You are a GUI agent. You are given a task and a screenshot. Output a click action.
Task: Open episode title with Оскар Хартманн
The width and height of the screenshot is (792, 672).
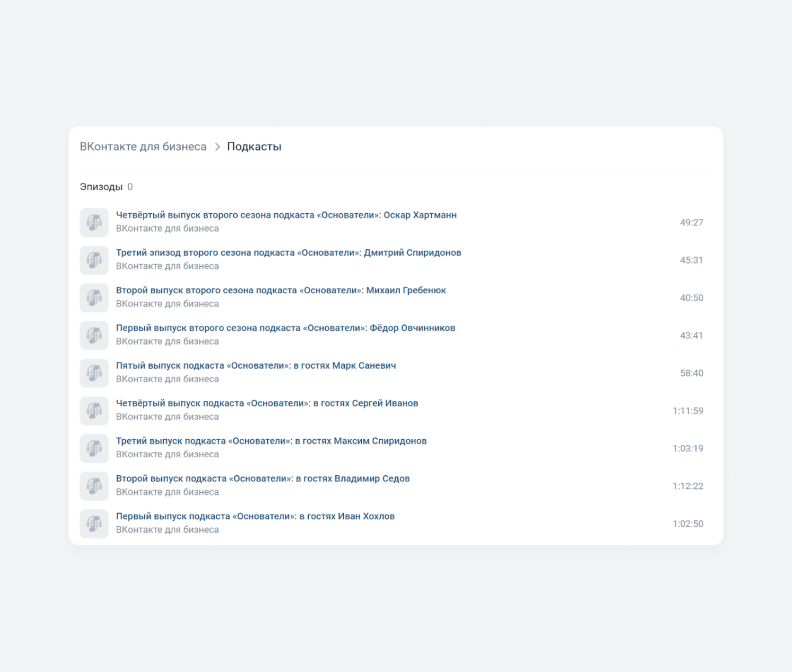(x=286, y=215)
